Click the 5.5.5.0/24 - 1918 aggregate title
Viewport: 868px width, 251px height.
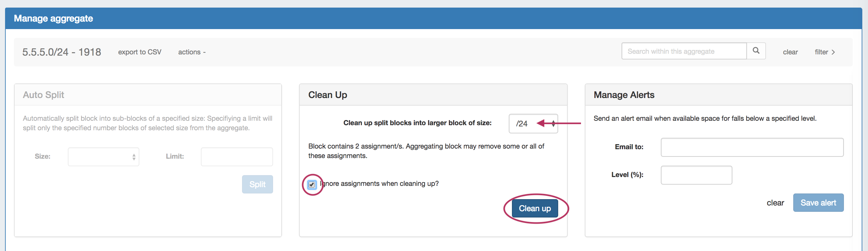[62, 52]
